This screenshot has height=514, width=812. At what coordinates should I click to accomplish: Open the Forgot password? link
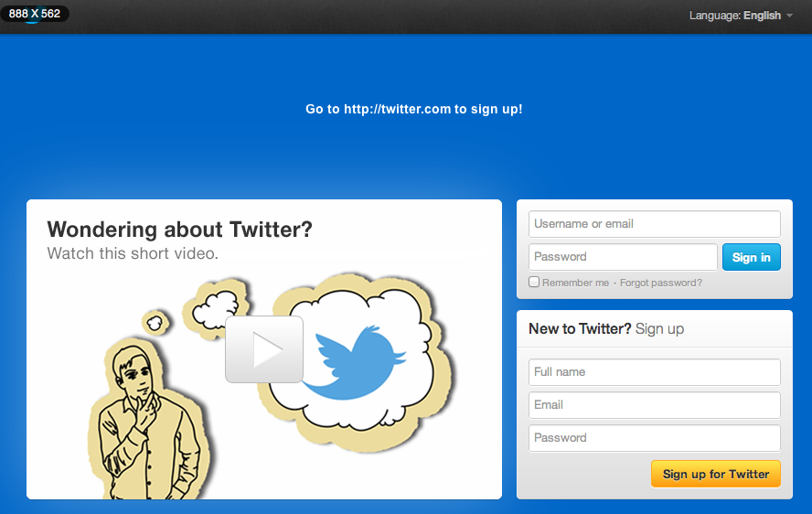[661, 283]
